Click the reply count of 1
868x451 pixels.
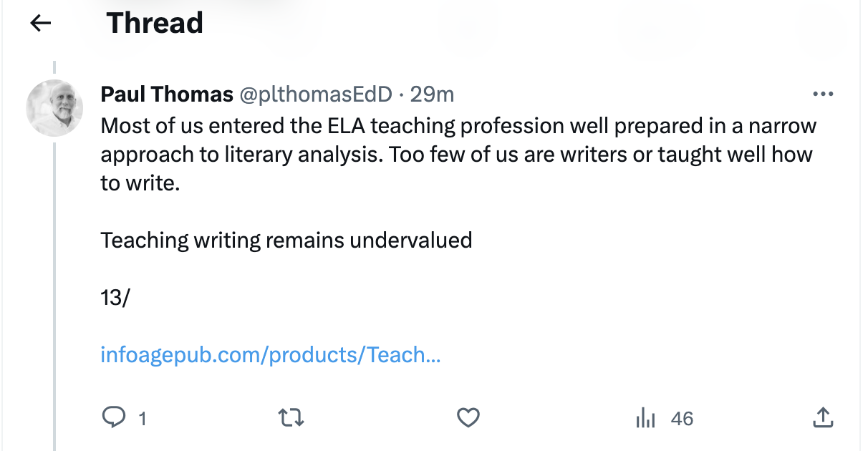pos(142,418)
